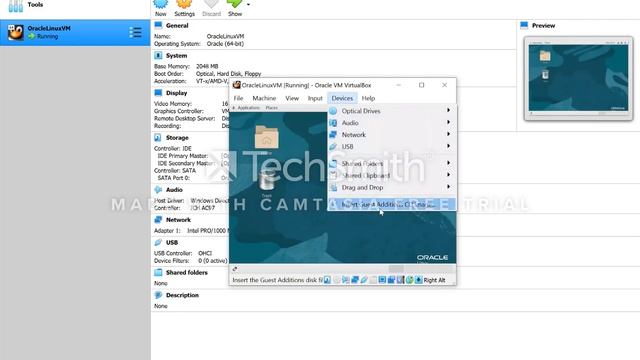
Task: Choose Insert Guest Additions CD image
Action: click(x=392, y=204)
